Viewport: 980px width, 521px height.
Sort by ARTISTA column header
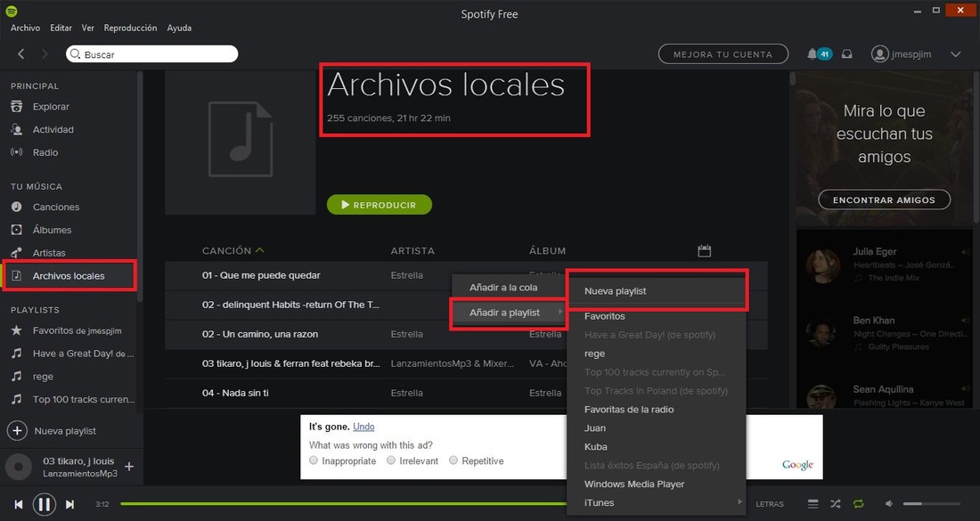pos(412,250)
